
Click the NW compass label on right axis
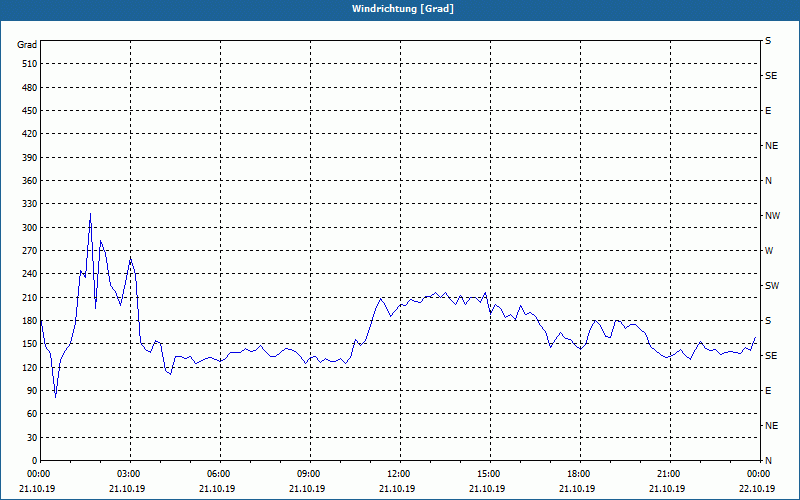[x=772, y=216]
